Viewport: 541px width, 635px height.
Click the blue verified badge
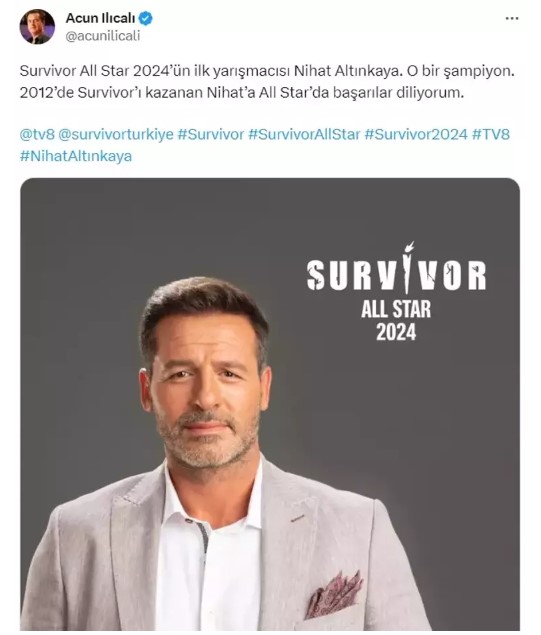tap(146, 18)
